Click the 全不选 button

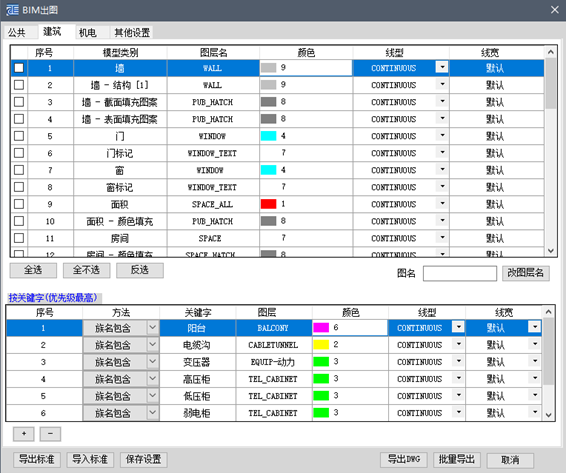(87, 270)
